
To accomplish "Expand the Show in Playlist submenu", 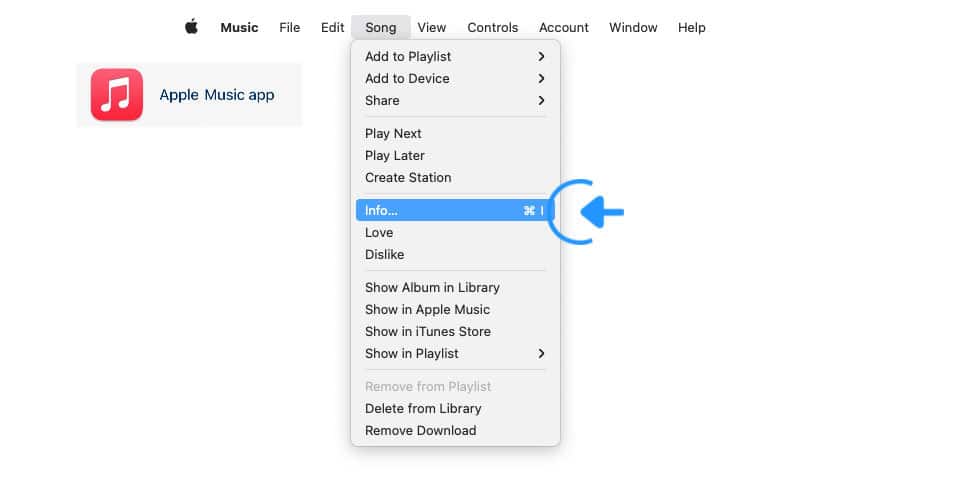I will [x=541, y=353].
